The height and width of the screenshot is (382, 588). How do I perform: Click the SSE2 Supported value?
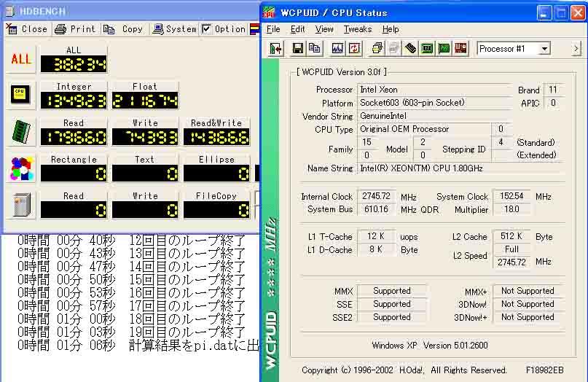pos(391,317)
